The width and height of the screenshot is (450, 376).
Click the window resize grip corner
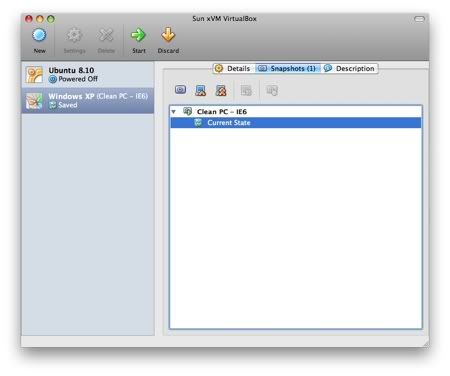pos(426,343)
